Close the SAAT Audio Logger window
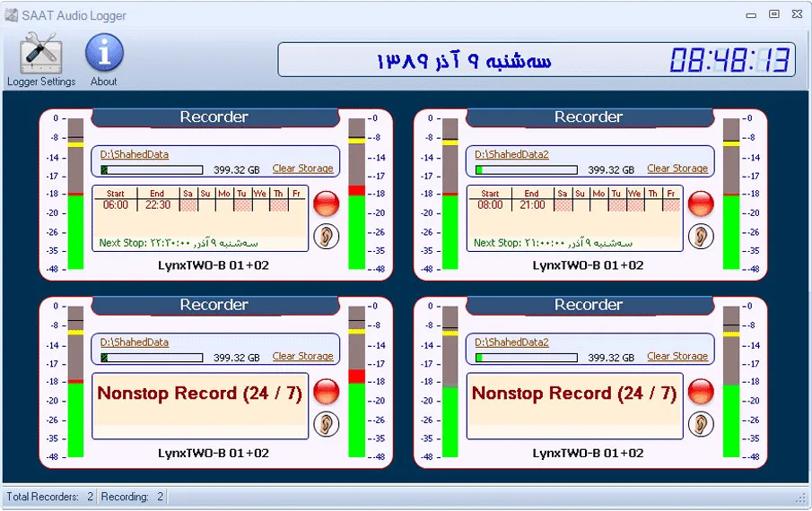The width and height of the screenshot is (812, 511). pyautogui.click(x=797, y=14)
